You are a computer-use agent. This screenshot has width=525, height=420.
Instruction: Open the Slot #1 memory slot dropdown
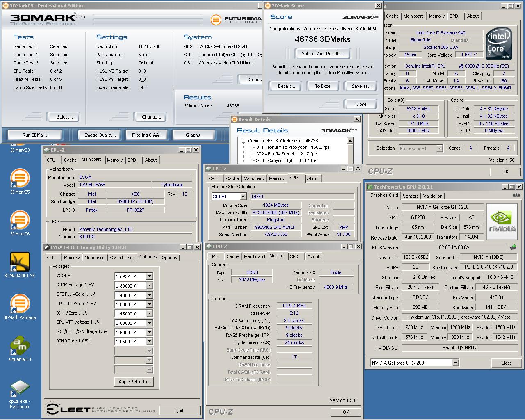(243, 196)
